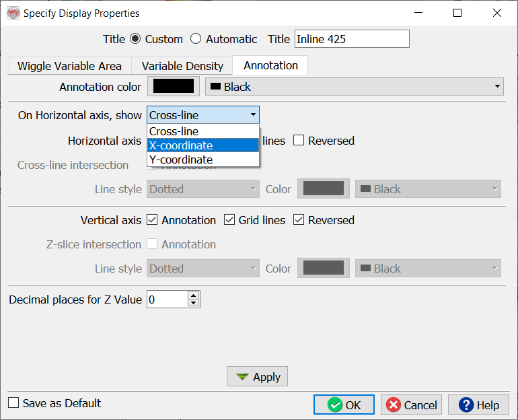Click the black Annotation color swatch

point(174,86)
